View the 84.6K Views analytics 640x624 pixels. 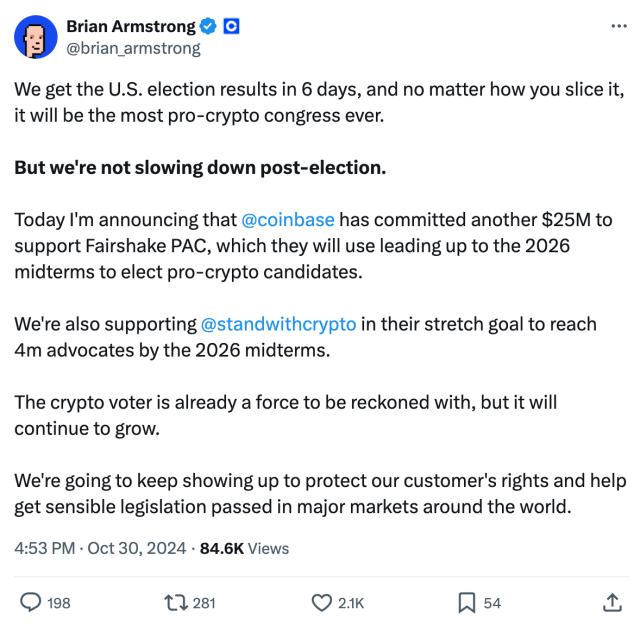tap(245, 548)
